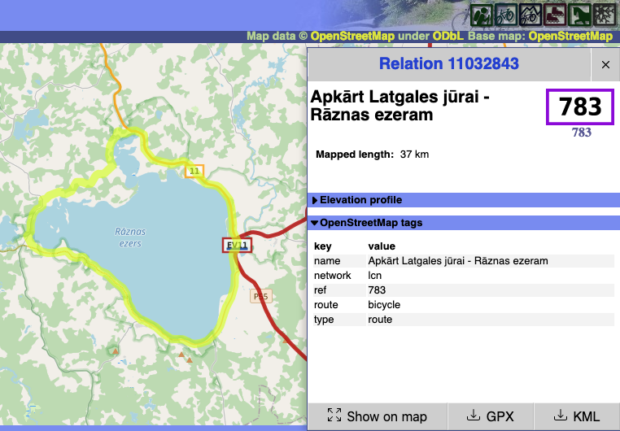Open the winter sports snowflake icon
Image resolution: width=620 pixels, height=431 pixels.
coord(603,14)
